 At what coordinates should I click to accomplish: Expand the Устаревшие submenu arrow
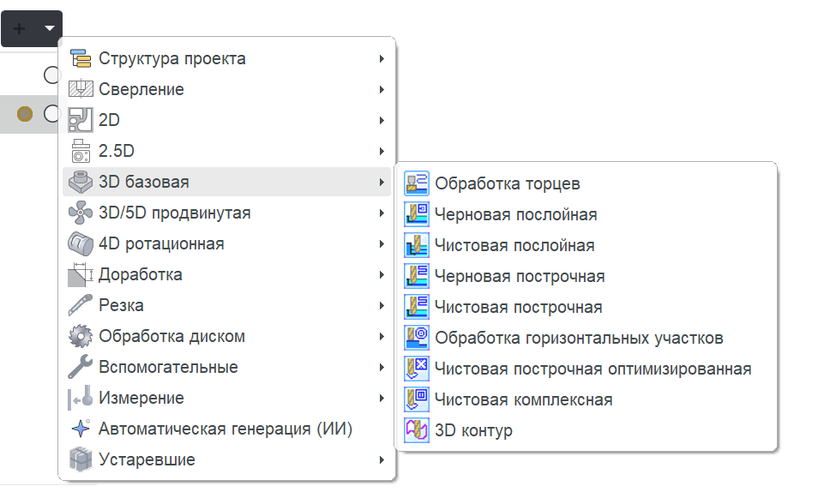(x=382, y=459)
